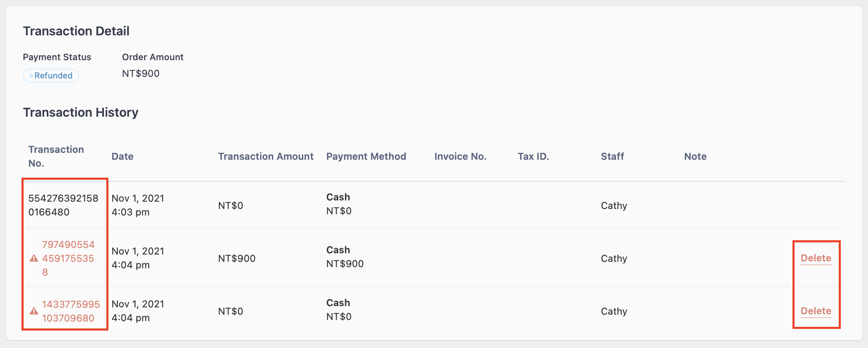Click the NT$900 transaction amount cell
Image resolution: width=868 pixels, height=348 pixels.
click(x=237, y=259)
